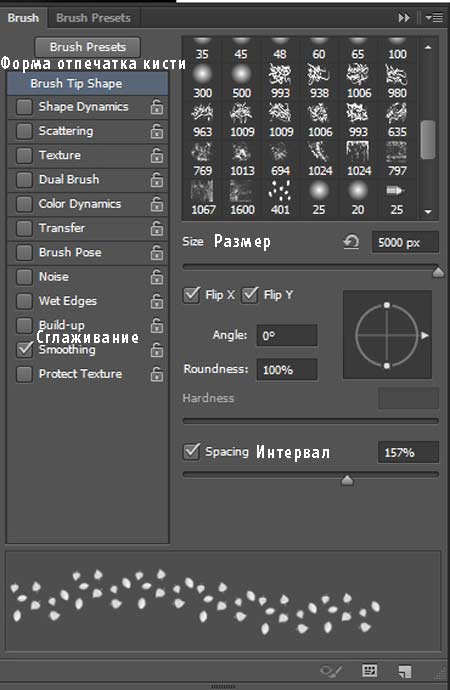Click the lock icon beside Texture
The width and height of the screenshot is (450, 690).
pyautogui.click(x=157, y=155)
